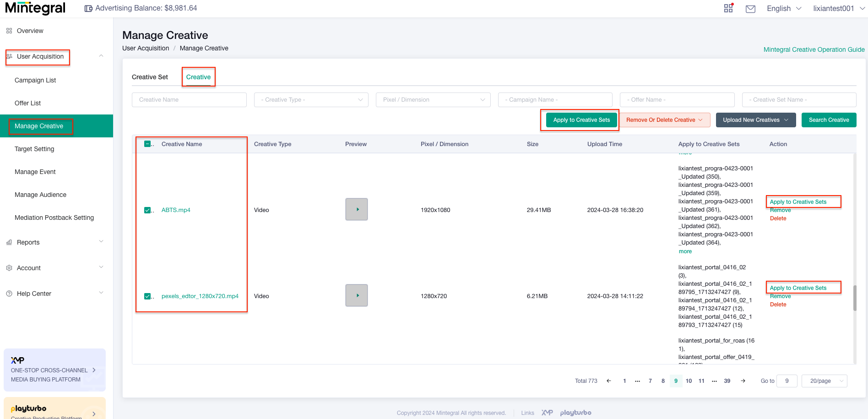Viewport: 868px width, 419px height.
Task: Click the Creative Name search field
Action: coord(189,100)
